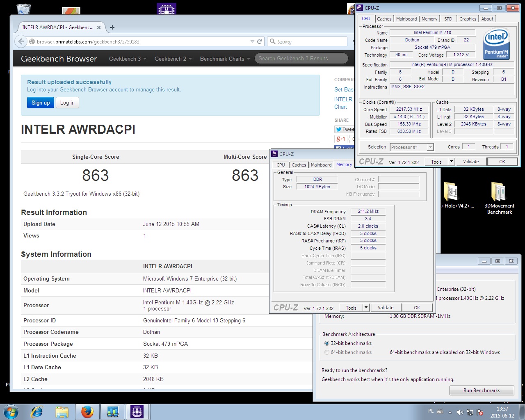Open the CPU-Z desktop shortcut icon
Viewport: 525px width, 420px height.
pyautogui.click(x=166, y=9)
